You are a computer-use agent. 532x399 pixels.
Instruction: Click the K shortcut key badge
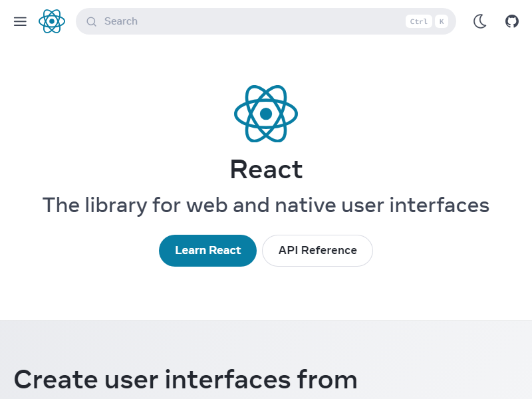coord(442,21)
